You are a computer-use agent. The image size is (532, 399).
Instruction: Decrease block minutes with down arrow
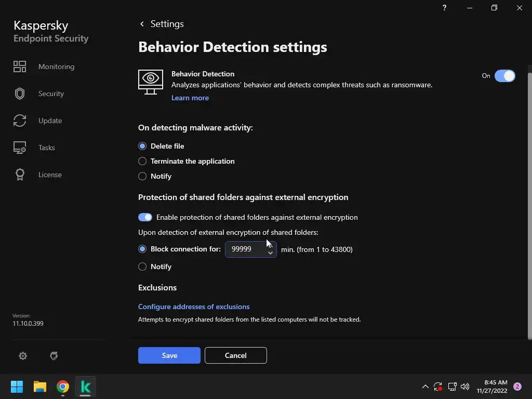pos(270,253)
